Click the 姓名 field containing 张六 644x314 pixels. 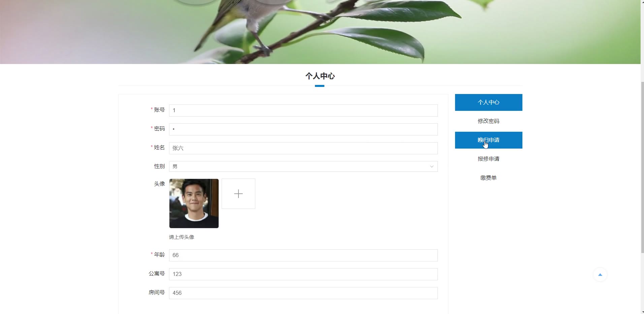[303, 148]
